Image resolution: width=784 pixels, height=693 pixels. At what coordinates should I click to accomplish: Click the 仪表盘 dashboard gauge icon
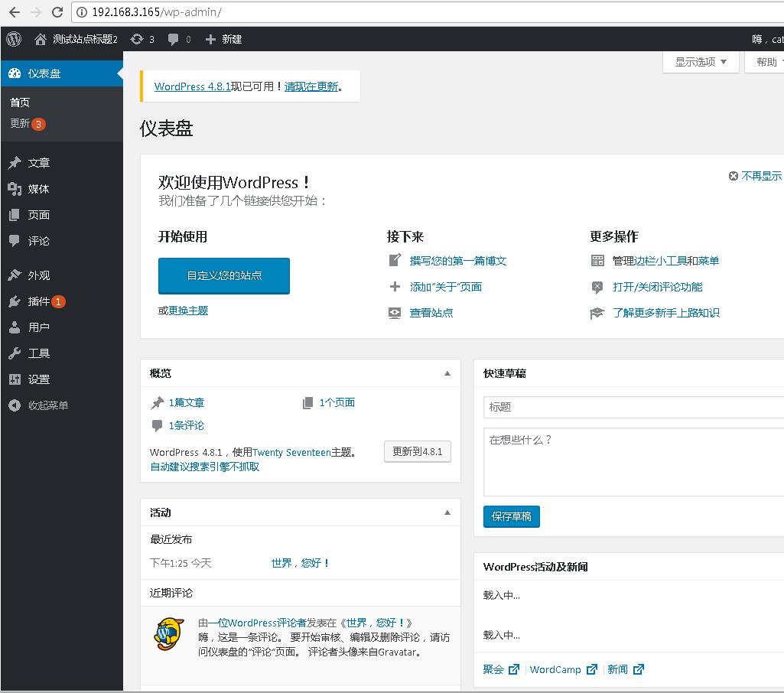[15, 73]
